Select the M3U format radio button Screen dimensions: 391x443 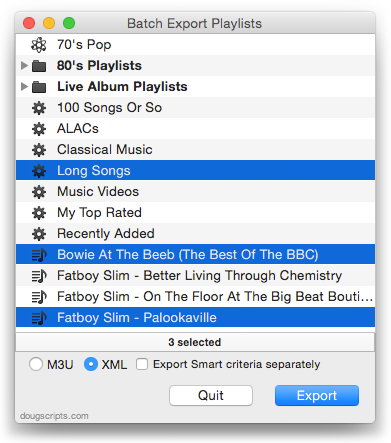point(36,364)
